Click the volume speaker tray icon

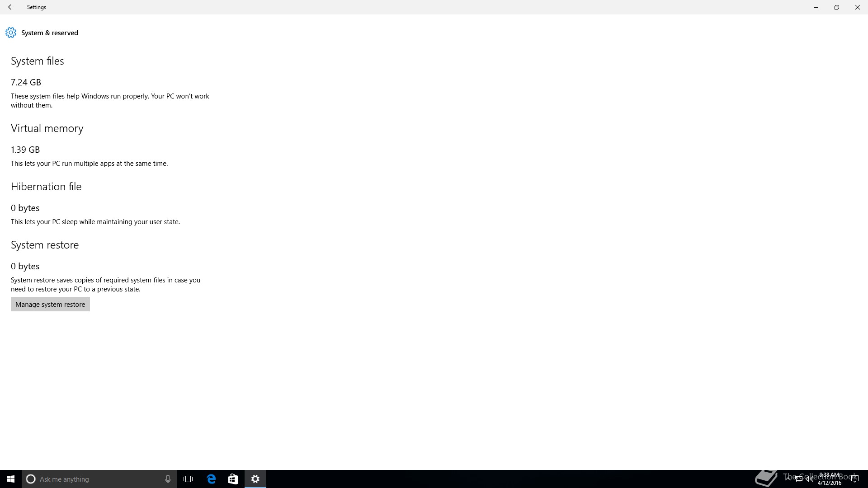tap(809, 479)
